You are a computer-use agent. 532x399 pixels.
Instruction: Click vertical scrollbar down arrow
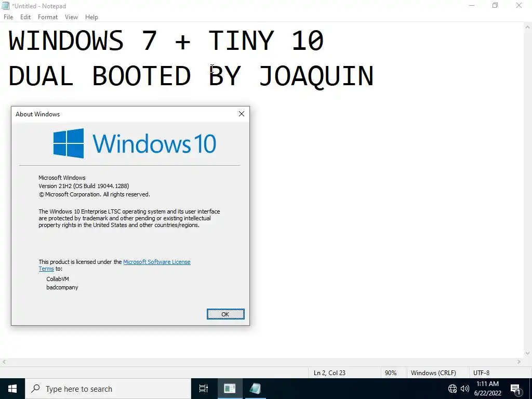[x=528, y=353]
